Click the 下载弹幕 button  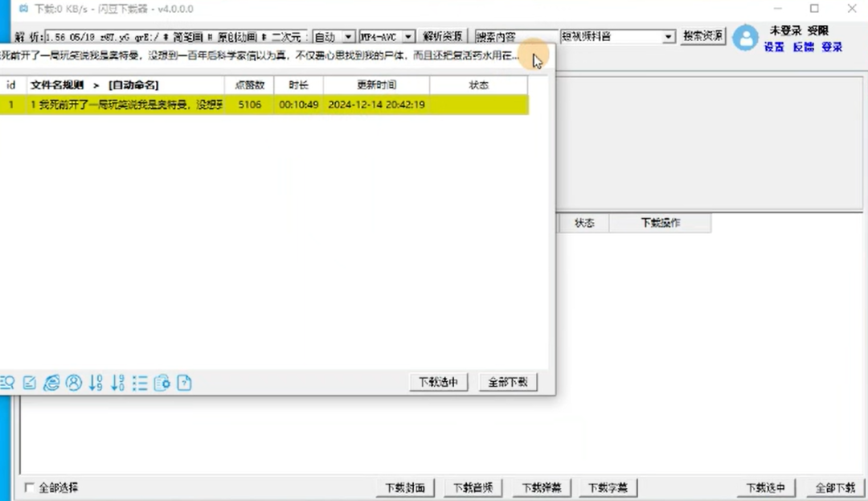pyautogui.click(x=542, y=487)
